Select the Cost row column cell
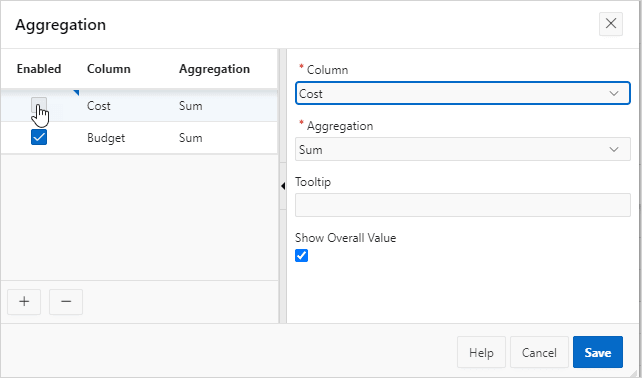 (x=99, y=106)
